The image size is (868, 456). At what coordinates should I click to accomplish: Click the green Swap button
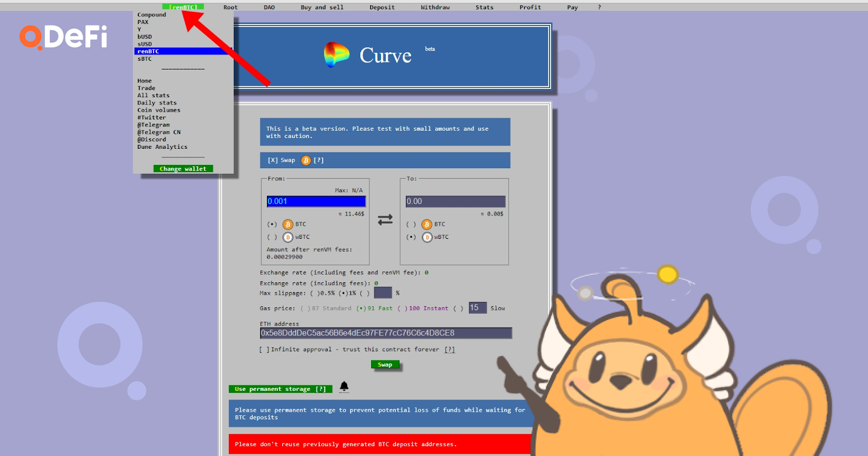pyautogui.click(x=385, y=365)
